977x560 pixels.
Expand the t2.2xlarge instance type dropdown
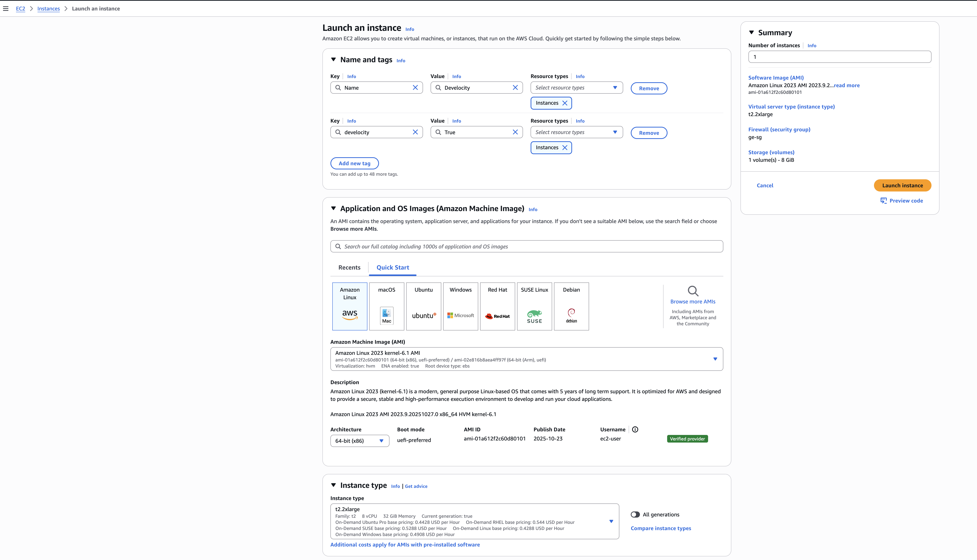click(x=611, y=521)
